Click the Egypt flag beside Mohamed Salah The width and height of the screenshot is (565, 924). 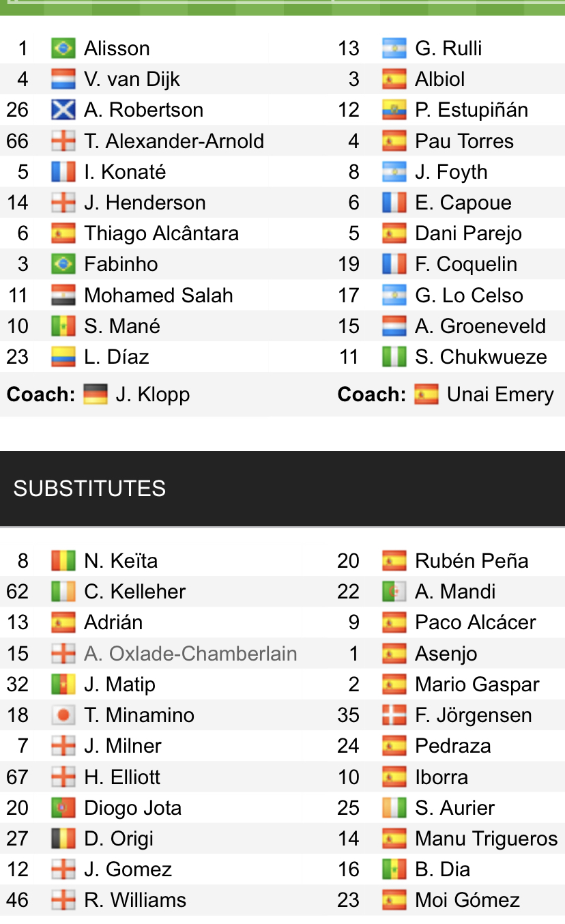[x=63, y=295]
